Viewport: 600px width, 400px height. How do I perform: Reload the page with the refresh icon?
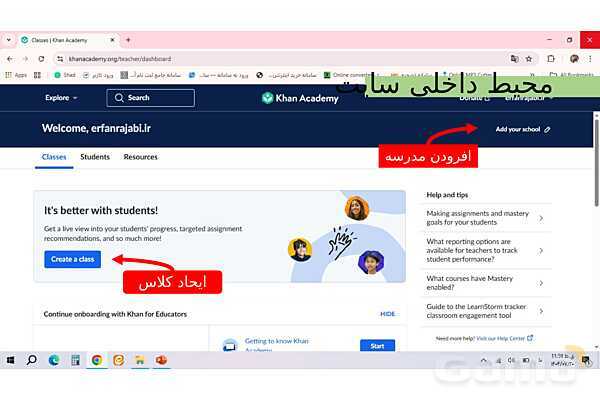click(41, 59)
